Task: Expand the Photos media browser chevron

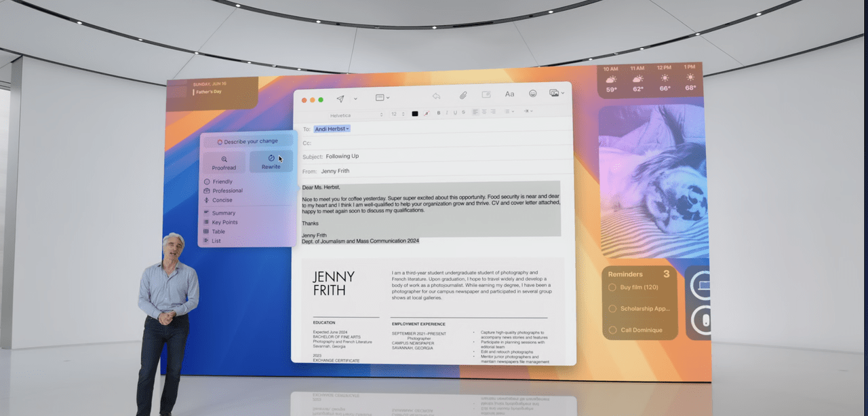Action: [563, 93]
